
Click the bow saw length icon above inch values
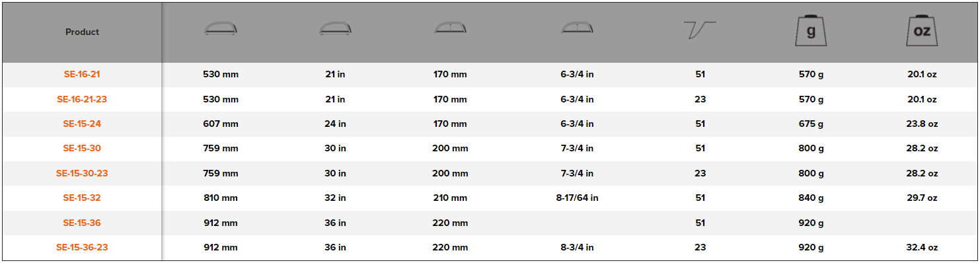click(336, 28)
